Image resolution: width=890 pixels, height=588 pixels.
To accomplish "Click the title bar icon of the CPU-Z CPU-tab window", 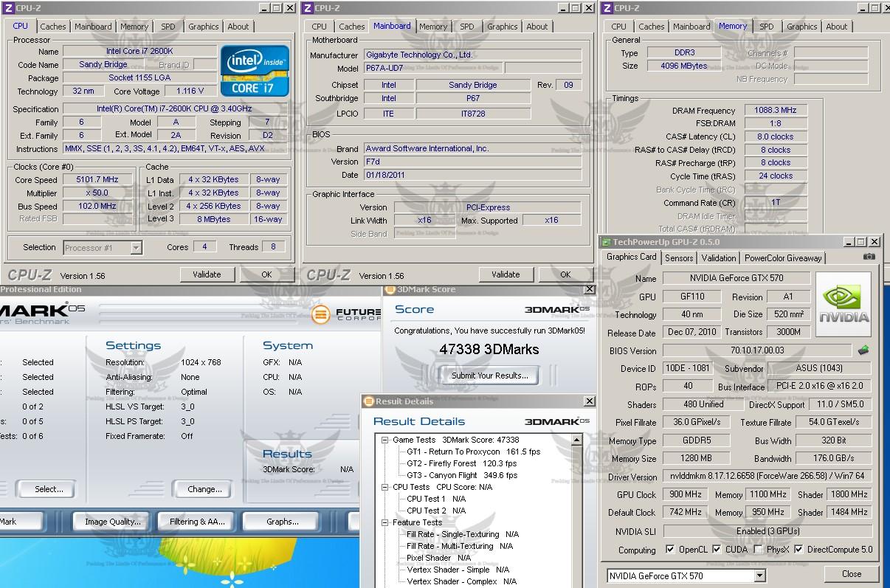I will (8, 8).
